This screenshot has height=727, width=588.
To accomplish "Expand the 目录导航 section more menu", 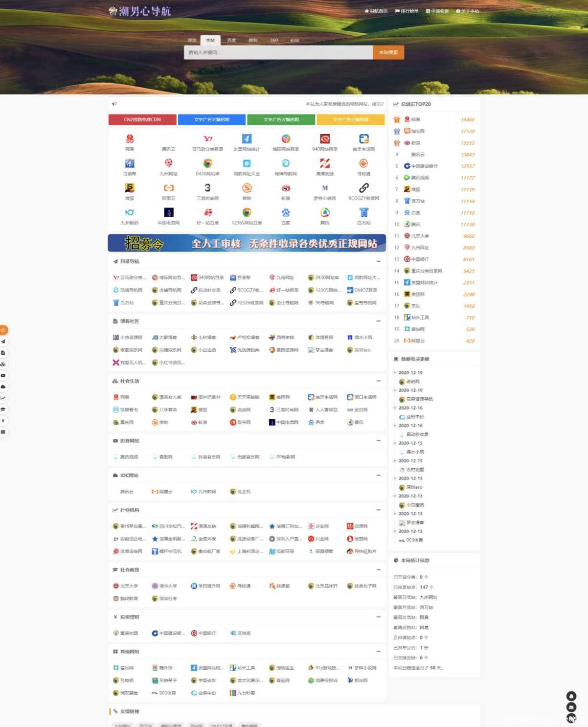I will (378, 261).
